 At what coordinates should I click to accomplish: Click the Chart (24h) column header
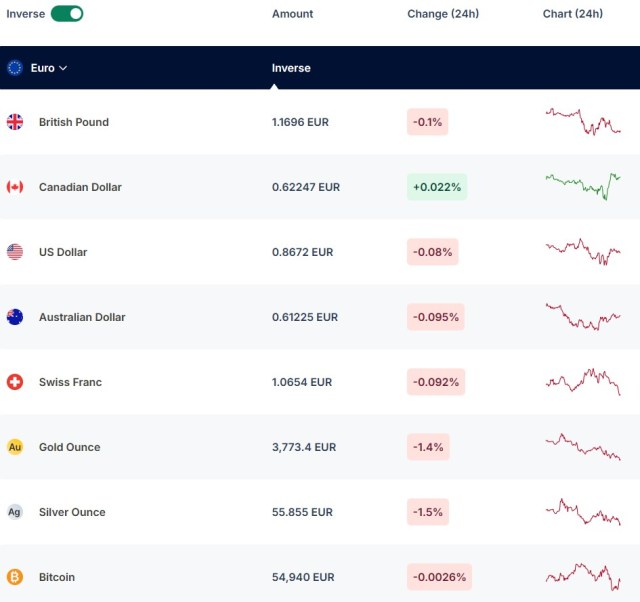click(x=573, y=14)
